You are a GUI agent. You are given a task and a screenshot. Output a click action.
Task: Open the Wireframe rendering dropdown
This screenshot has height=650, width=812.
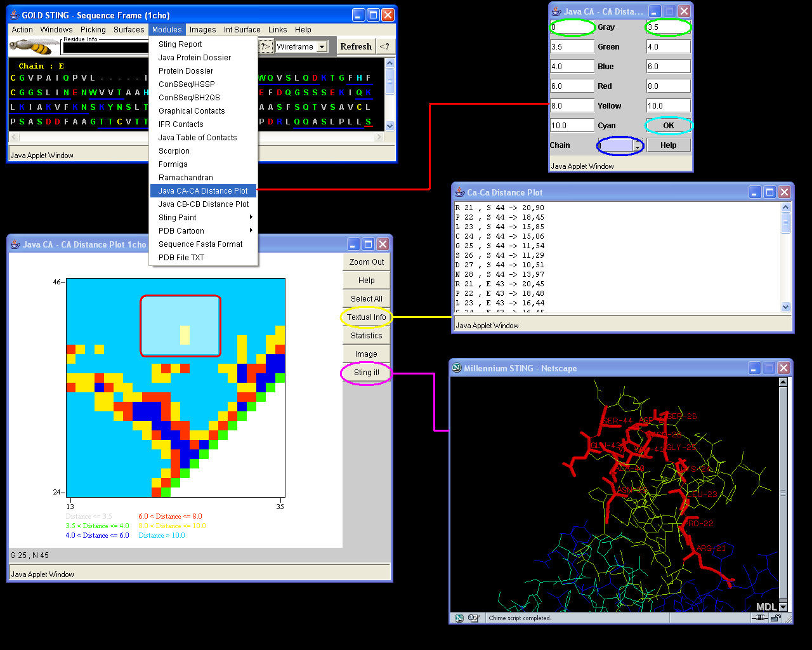322,46
